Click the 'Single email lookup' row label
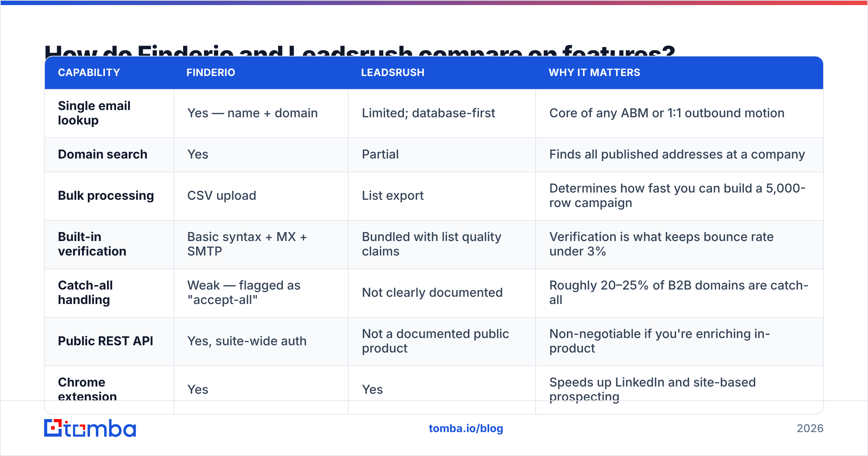Screen dimensions: 868x456 coord(94,113)
